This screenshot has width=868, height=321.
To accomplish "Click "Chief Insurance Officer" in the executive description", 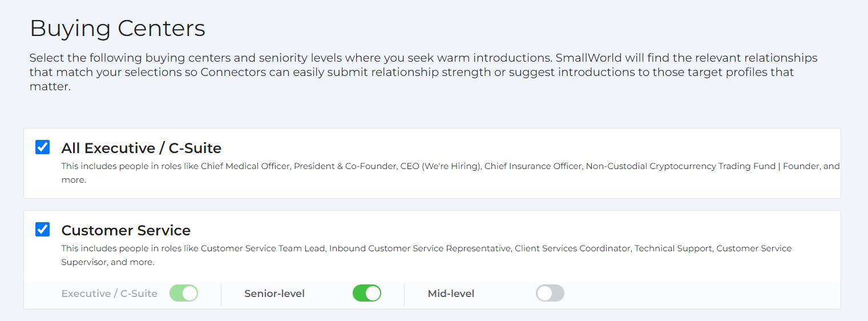I will click(x=532, y=166).
